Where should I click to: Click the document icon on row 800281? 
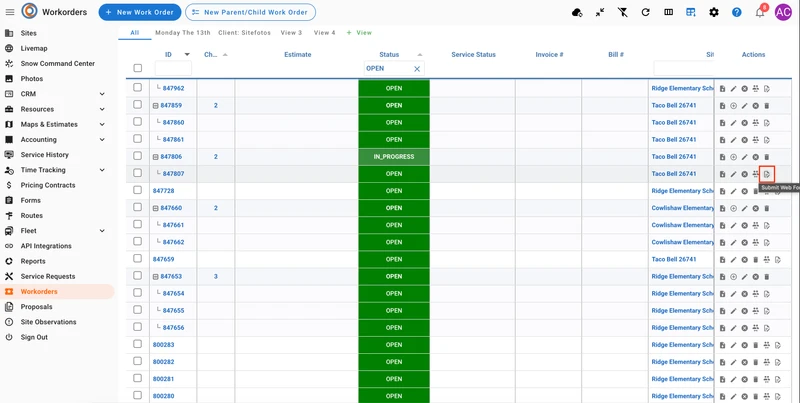coord(722,380)
